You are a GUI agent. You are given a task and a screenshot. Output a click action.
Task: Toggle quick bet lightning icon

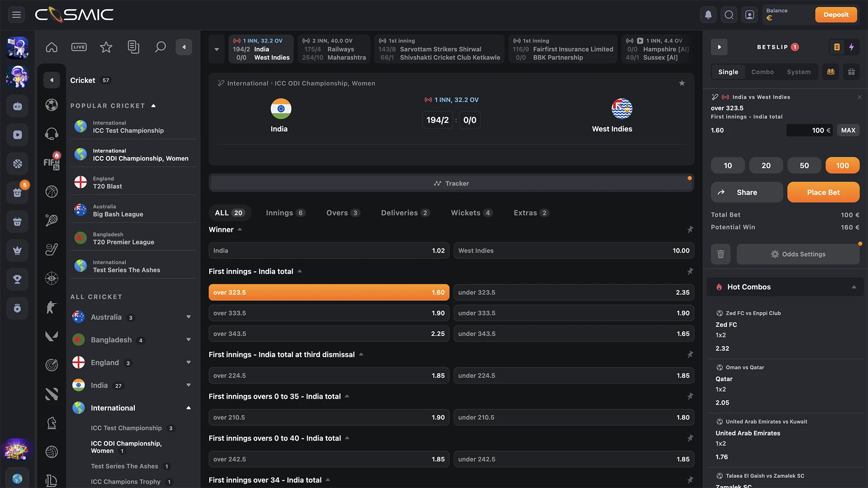[852, 47]
